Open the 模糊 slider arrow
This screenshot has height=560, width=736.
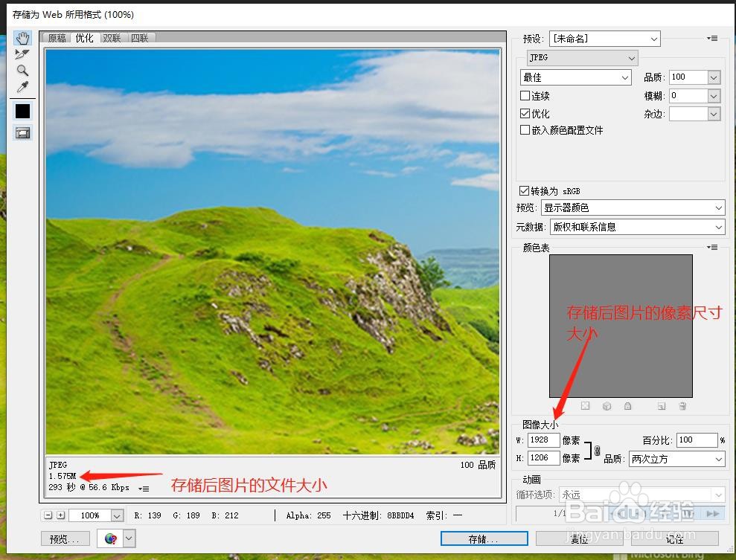click(x=714, y=96)
